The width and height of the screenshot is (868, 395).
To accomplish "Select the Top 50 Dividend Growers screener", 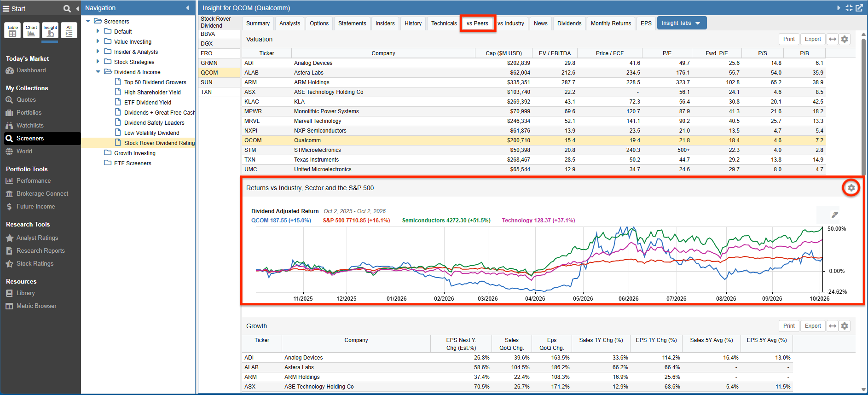I will click(x=155, y=82).
